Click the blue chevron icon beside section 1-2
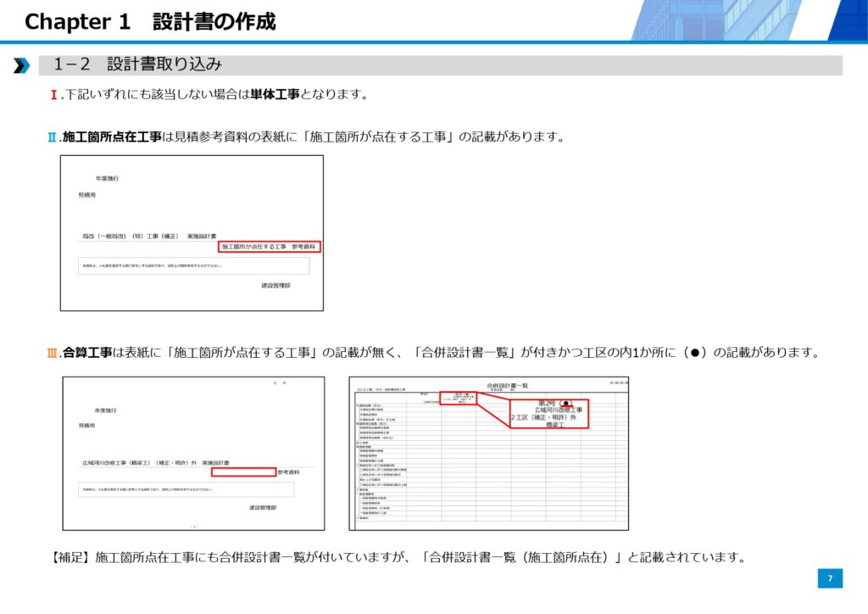The image size is (868, 614). click(x=21, y=65)
